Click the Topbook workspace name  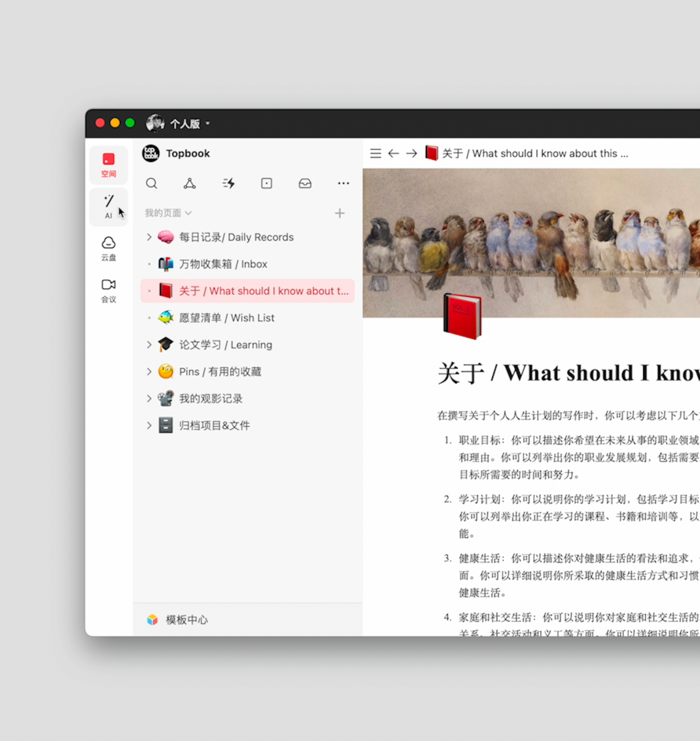188,153
